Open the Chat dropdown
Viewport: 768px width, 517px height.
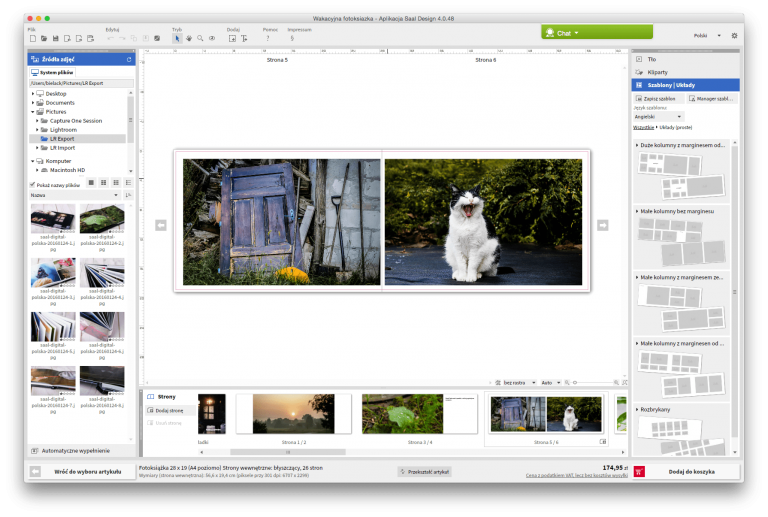click(597, 33)
